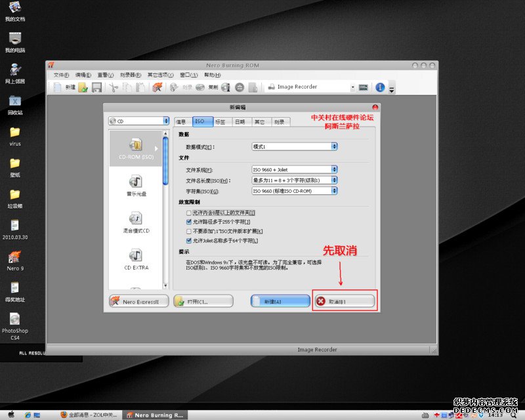525x420 pixels.
Task: Switch to the ISO tab
Action: (203, 121)
